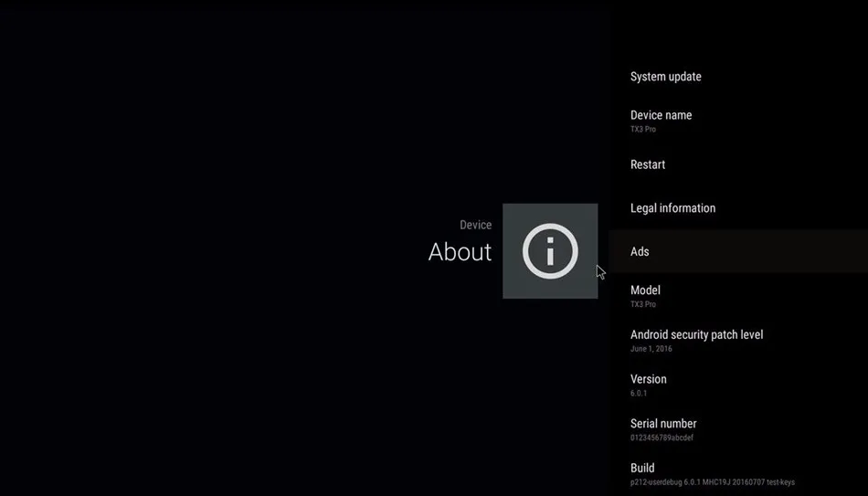Screen dimensions: 868x496
Task: Select the Version entry
Action: [738, 385]
